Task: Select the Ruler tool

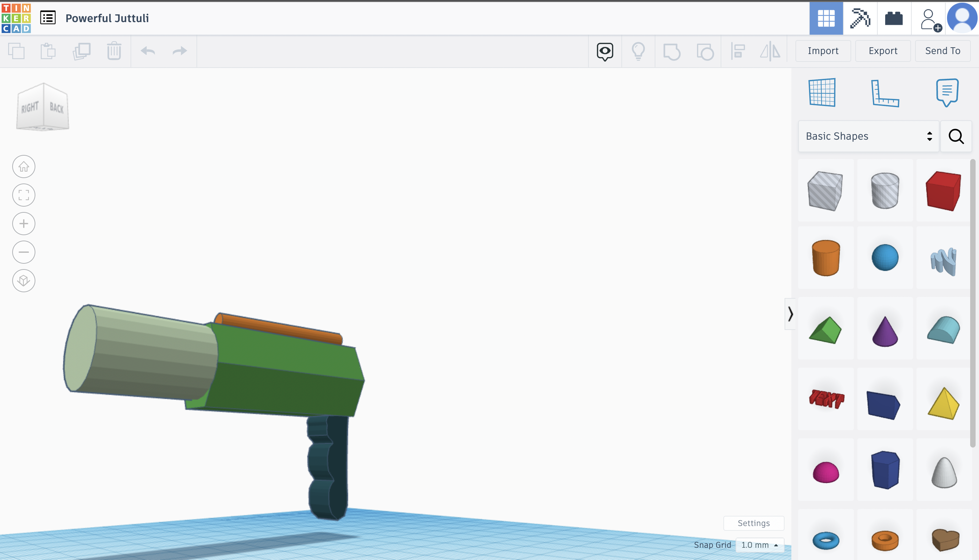Action: [x=884, y=93]
